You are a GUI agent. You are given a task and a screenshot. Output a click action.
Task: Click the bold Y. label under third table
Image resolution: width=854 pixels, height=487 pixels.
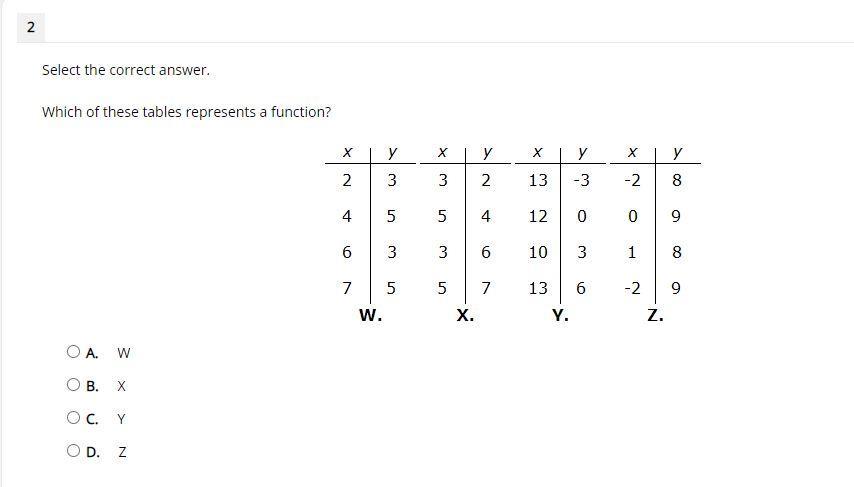[560, 315]
